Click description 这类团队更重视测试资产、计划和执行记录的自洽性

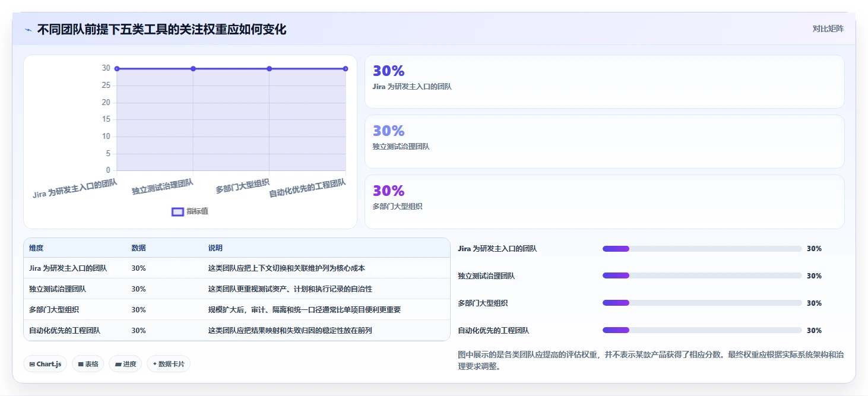pyautogui.click(x=290, y=289)
